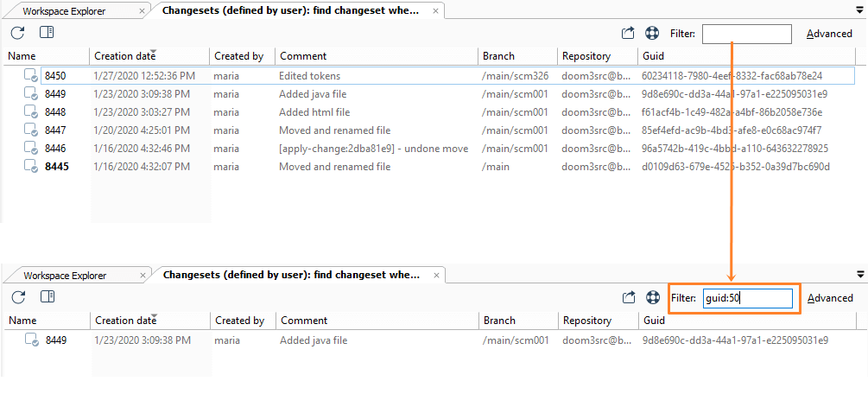Click guid '60234118-7980-4eef-8332-fac68ab78e24'
This screenshot has width=868, height=394.
(x=732, y=76)
